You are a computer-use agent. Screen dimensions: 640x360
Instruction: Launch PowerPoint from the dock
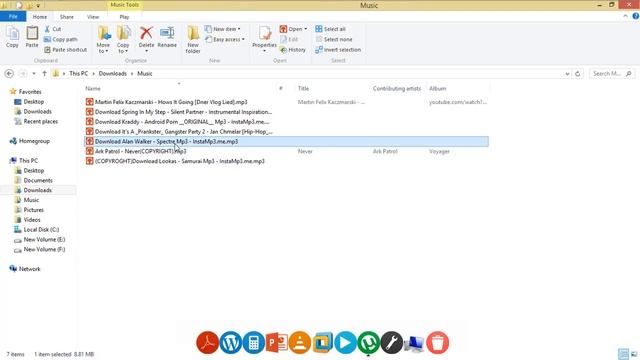click(x=276, y=342)
